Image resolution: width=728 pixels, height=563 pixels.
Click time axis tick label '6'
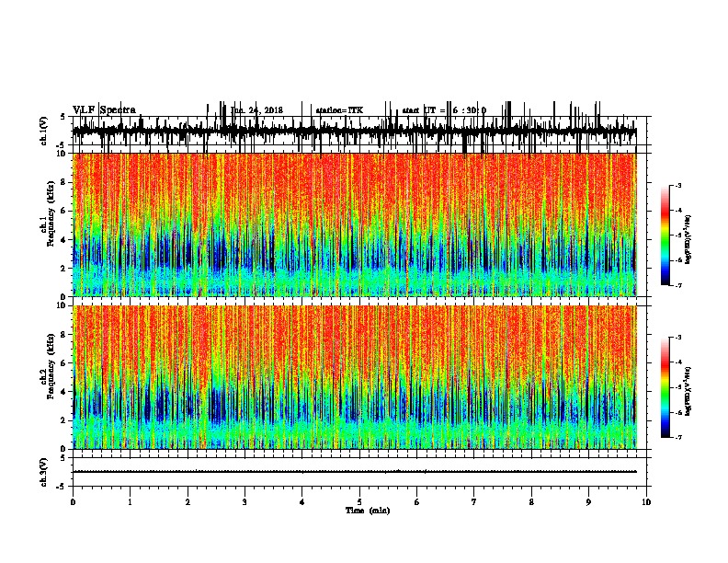point(417,502)
